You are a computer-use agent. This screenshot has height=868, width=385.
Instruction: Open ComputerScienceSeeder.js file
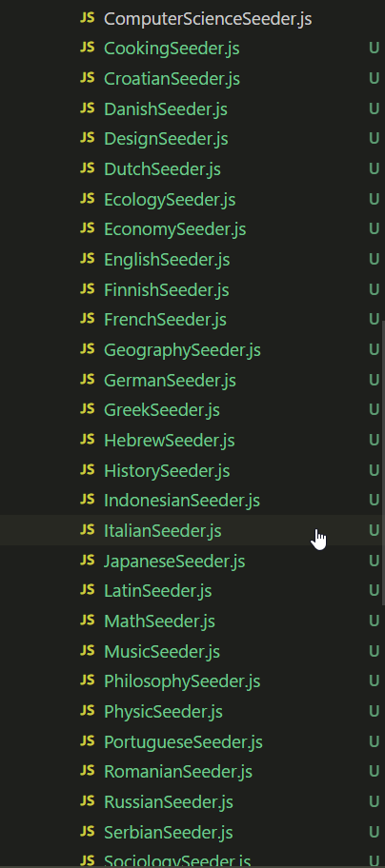(192, 19)
